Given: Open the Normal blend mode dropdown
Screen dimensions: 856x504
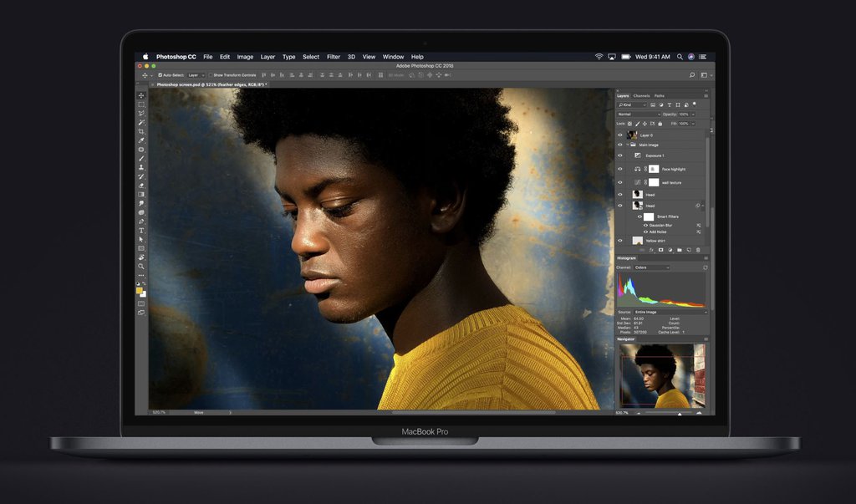Looking at the screenshot, I should point(638,115).
